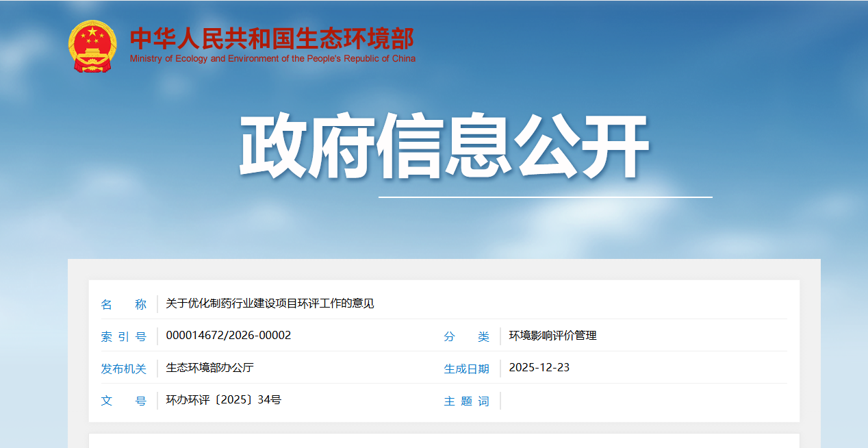Click the empty 主题词 value area

pos(643,401)
